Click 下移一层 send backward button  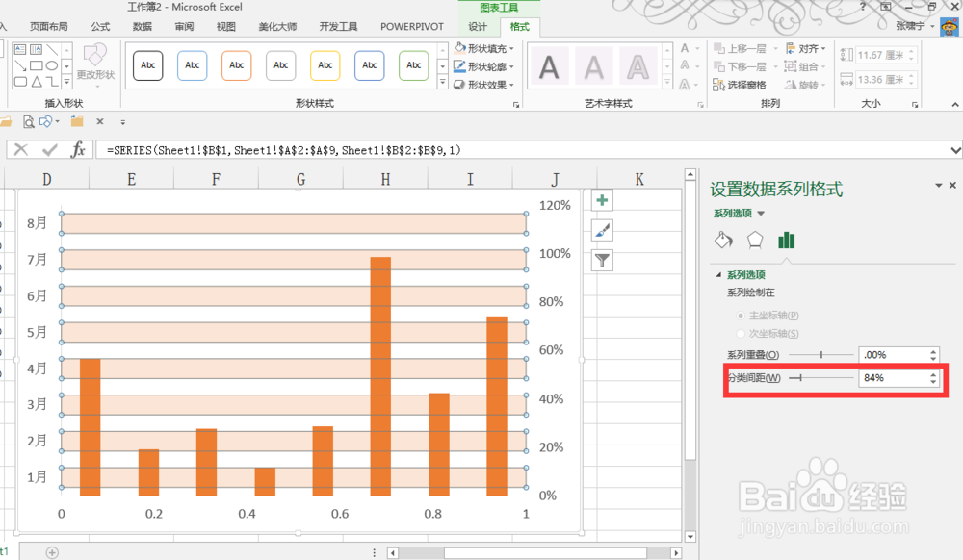(740, 66)
